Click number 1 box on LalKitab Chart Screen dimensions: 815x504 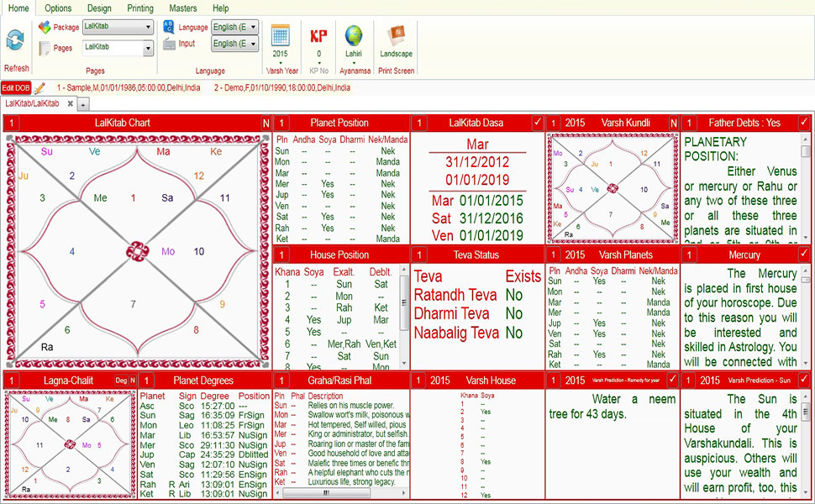12,123
